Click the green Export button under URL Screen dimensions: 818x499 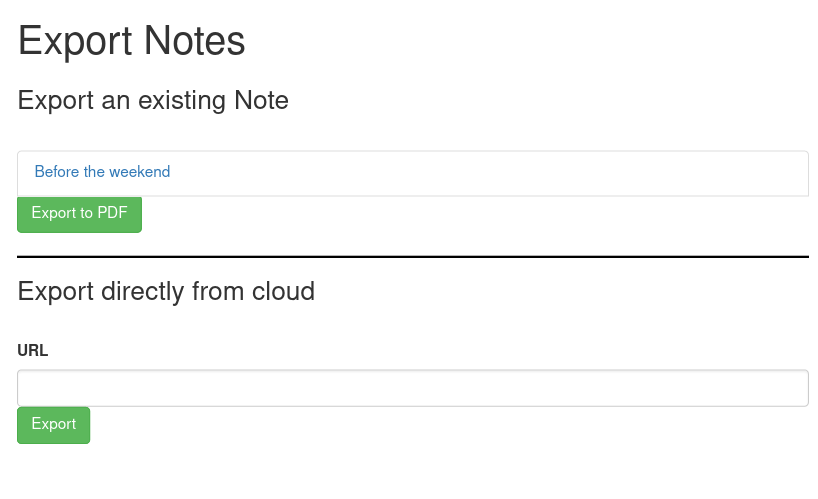[x=53, y=425]
